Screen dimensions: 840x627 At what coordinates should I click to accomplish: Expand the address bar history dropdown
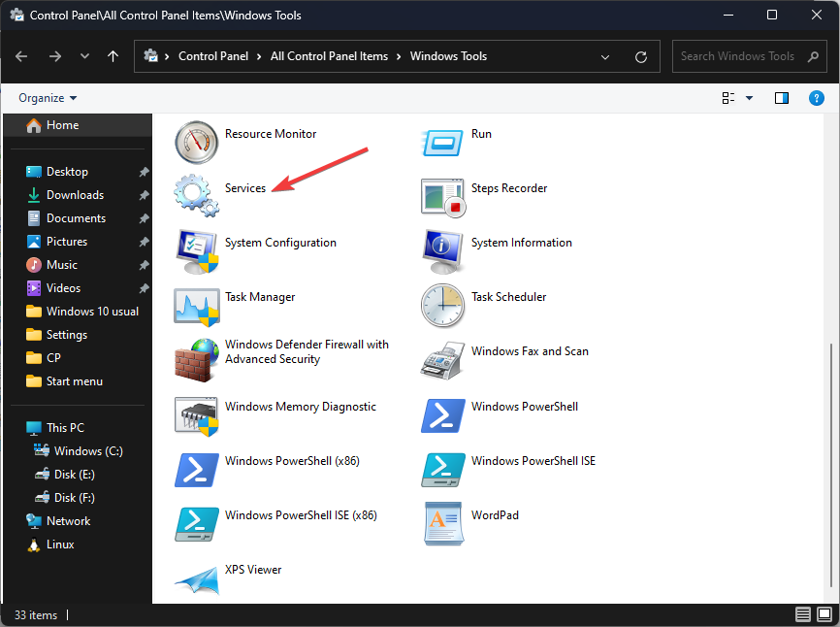[x=605, y=57]
